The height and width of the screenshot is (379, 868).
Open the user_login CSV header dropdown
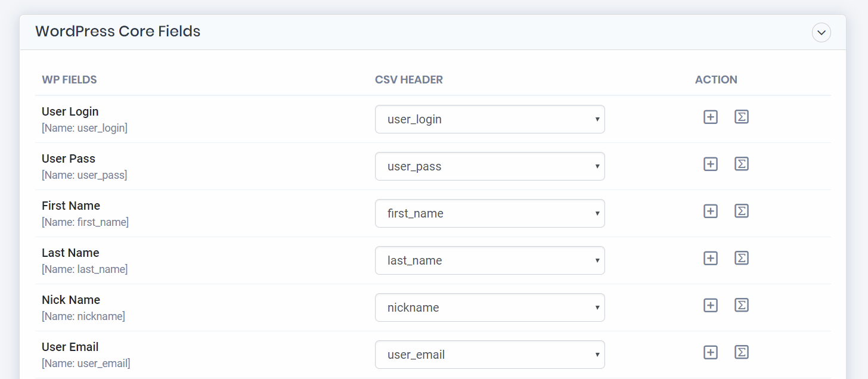[489, 119]
